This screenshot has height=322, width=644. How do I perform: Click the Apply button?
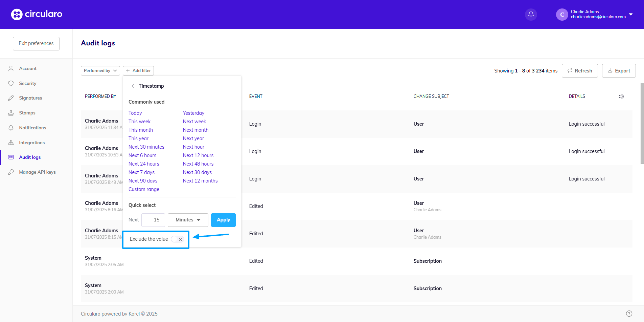point(223,220)
